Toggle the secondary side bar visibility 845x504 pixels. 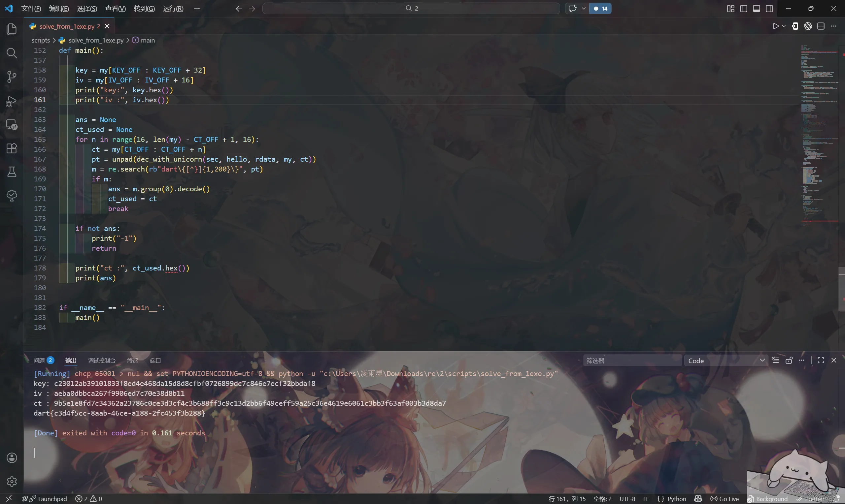click(769, 9)
